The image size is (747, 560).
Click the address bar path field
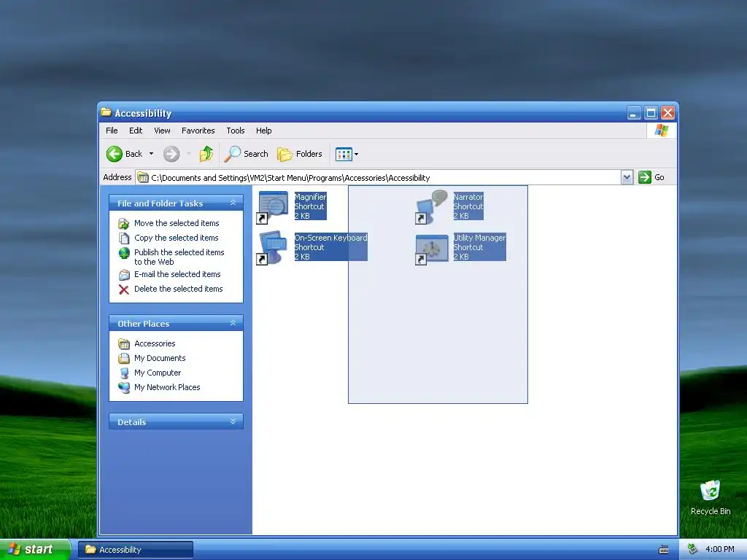pyautogui.click(x=379, y=178)
